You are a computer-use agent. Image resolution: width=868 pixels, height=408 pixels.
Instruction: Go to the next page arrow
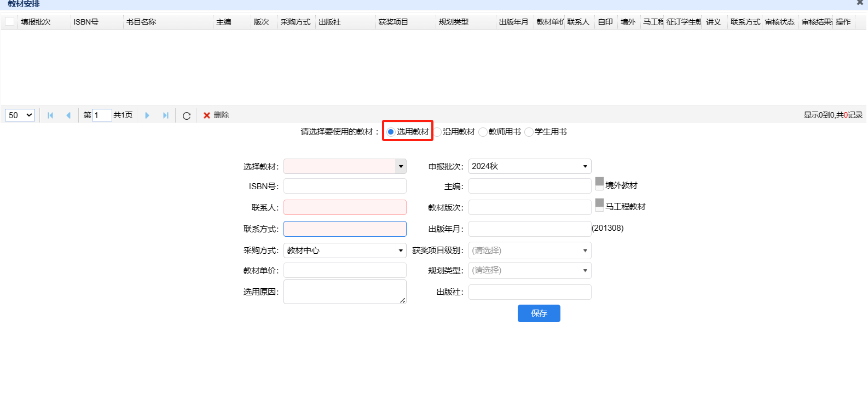tap(147, 115)
